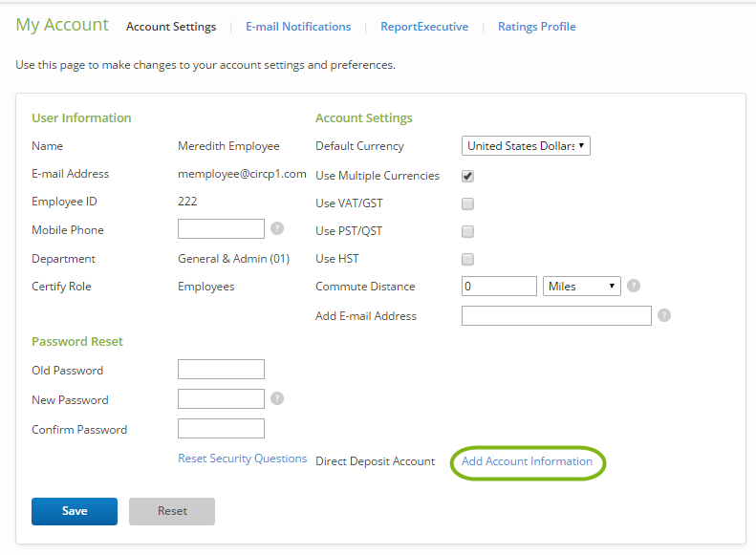Click help icon beside Commute Distance units
This screenshot has width=756, height=555.
pyautogui.click(x=634, y=286)
